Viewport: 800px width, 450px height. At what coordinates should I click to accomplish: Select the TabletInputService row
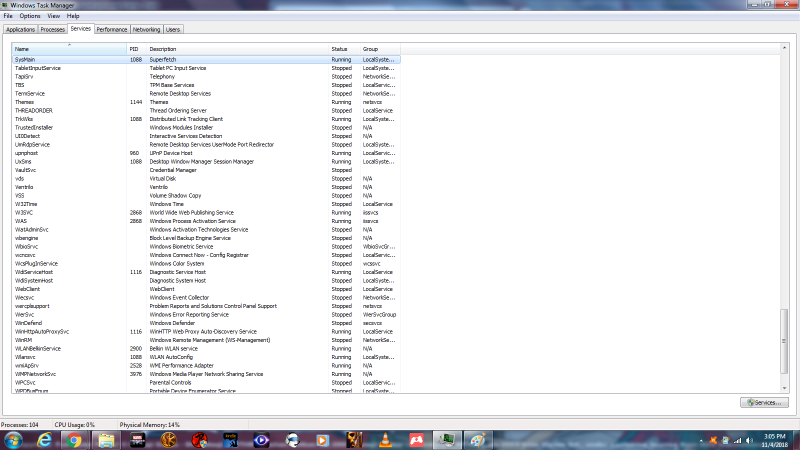(x=206, y=68)
